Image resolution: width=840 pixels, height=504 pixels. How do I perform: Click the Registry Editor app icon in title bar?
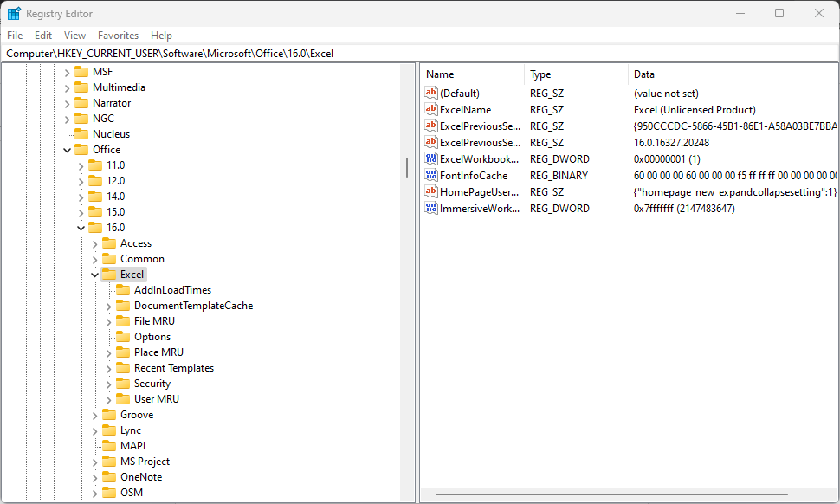point(14,13)
